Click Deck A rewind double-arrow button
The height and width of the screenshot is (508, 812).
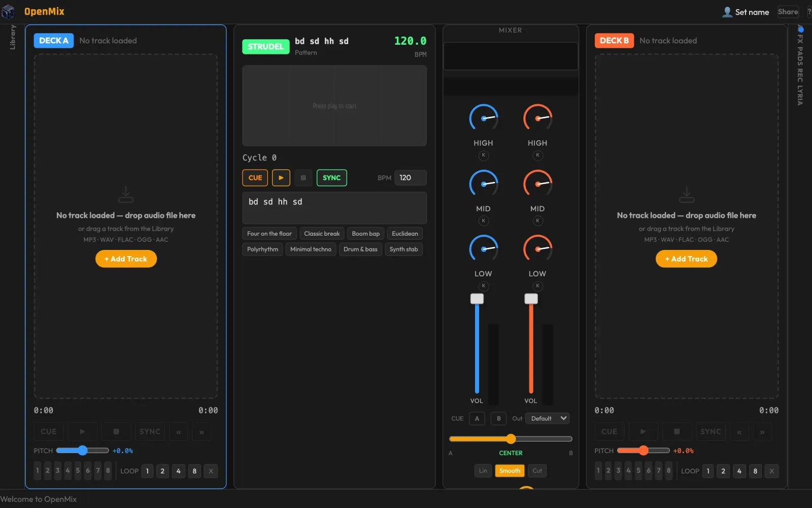[x=179, y=432]
